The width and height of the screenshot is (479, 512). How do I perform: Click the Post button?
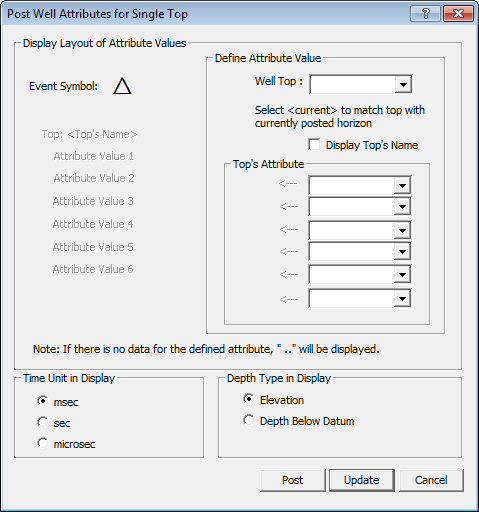(x=292, y=480)
